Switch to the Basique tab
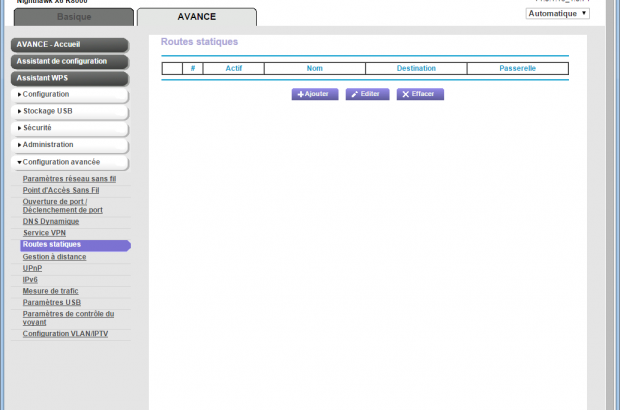Image resolution: width=620 pixels, height=410 pixels. (73, 17)
